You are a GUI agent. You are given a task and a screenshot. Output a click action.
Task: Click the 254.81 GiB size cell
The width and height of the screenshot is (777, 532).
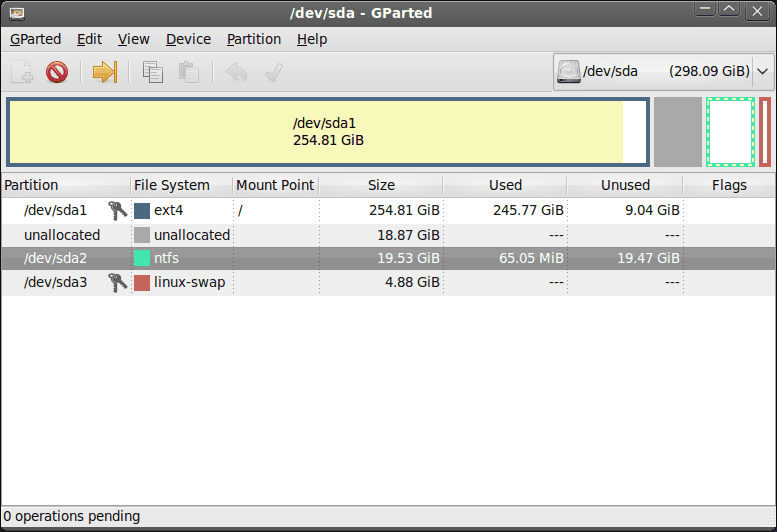point(404,211)
